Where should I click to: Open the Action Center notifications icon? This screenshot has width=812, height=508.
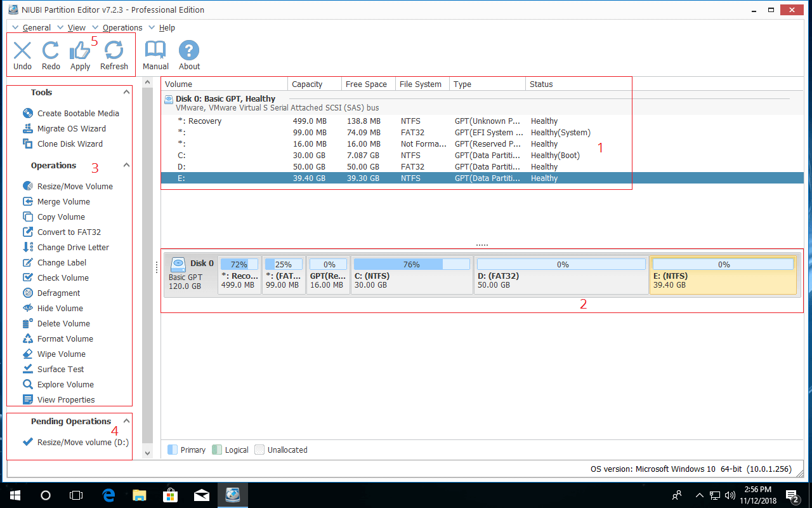point(792,495)
